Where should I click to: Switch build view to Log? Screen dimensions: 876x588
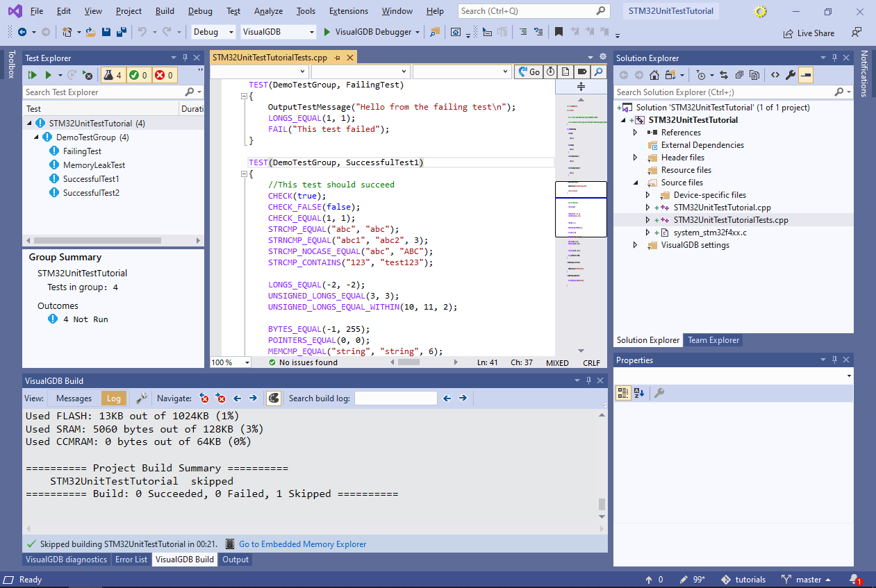pos(114,398)
